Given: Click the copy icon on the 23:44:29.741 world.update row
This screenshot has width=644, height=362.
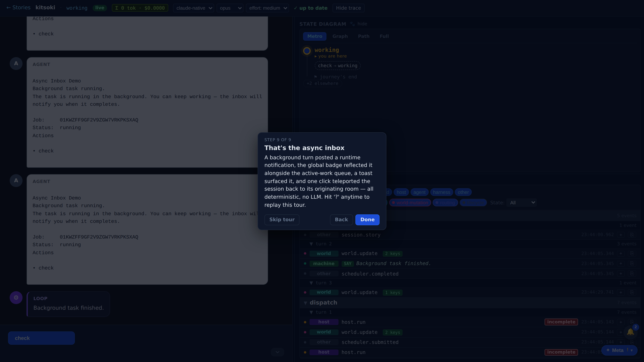Looking at the screenshot, I should (632, 292).
